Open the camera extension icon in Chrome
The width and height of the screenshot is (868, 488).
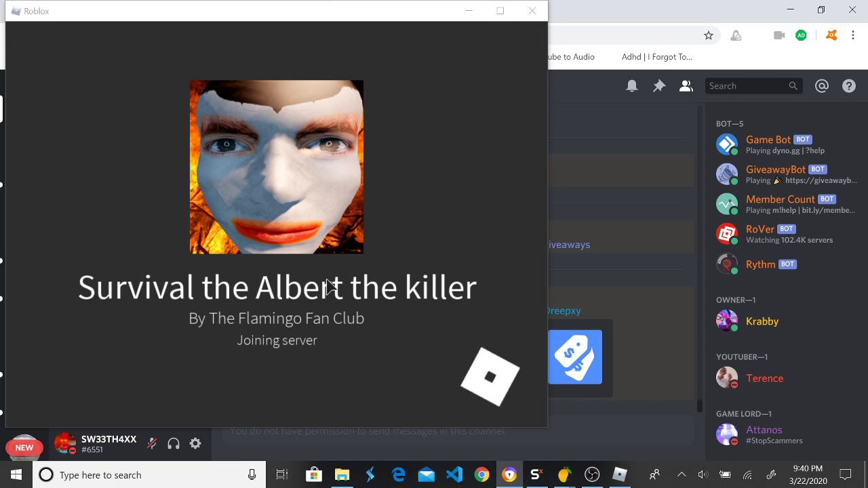click(x=779, y=35)
